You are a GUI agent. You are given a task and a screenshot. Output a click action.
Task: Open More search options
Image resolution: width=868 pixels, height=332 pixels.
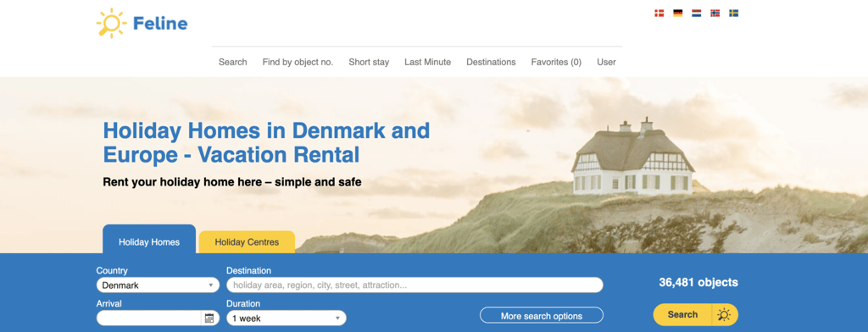[x=542, y=316]
